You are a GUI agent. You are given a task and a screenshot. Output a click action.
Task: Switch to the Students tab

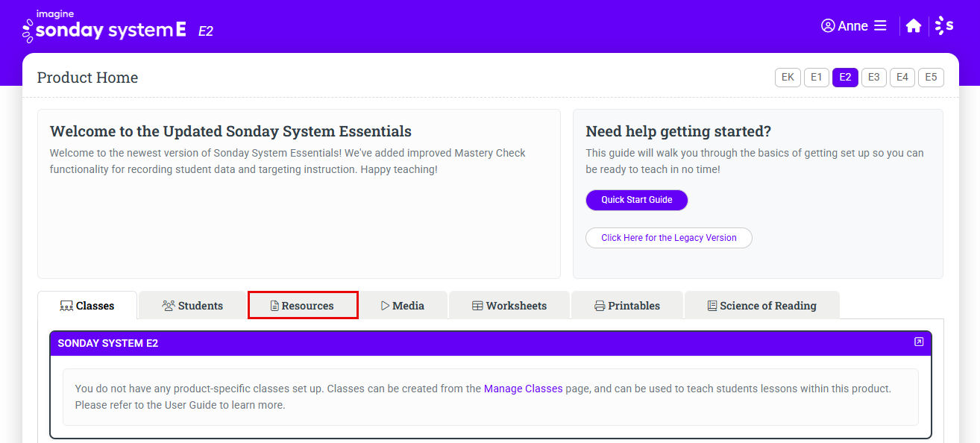click(x=192, y=306)
